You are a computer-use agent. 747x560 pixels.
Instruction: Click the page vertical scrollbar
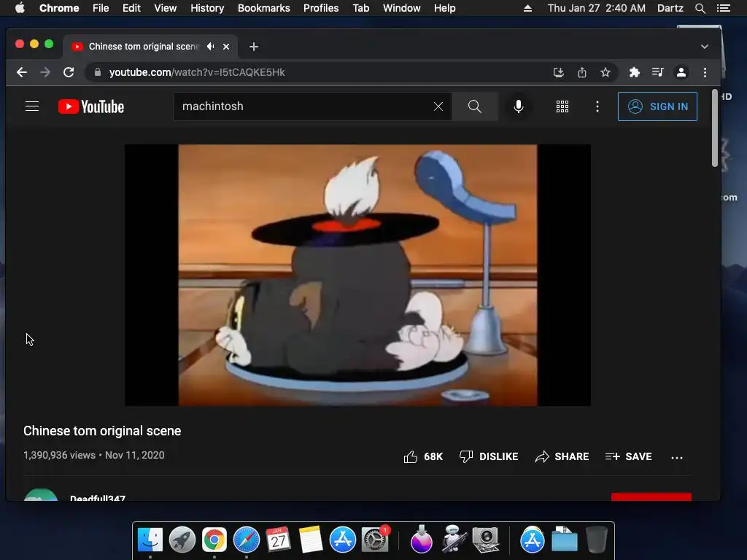[x=715, y=127]
